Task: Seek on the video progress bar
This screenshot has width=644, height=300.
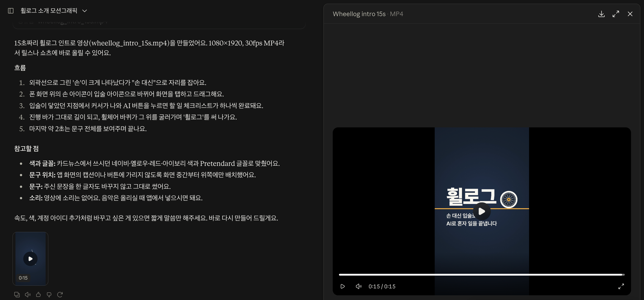Action: 481,274
